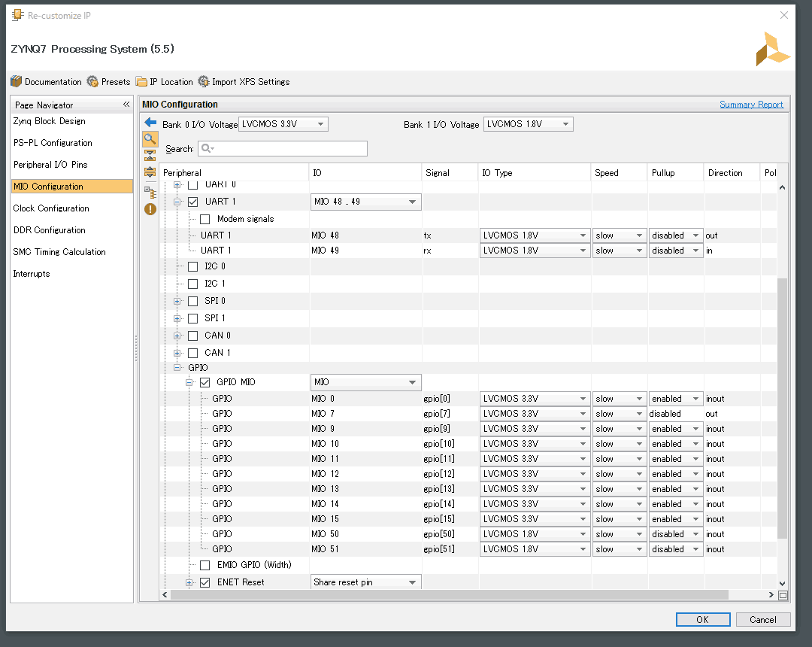Open Speed dropdown for MIO 49
Viewport: 812px width, 647px height.
(620, 251)
